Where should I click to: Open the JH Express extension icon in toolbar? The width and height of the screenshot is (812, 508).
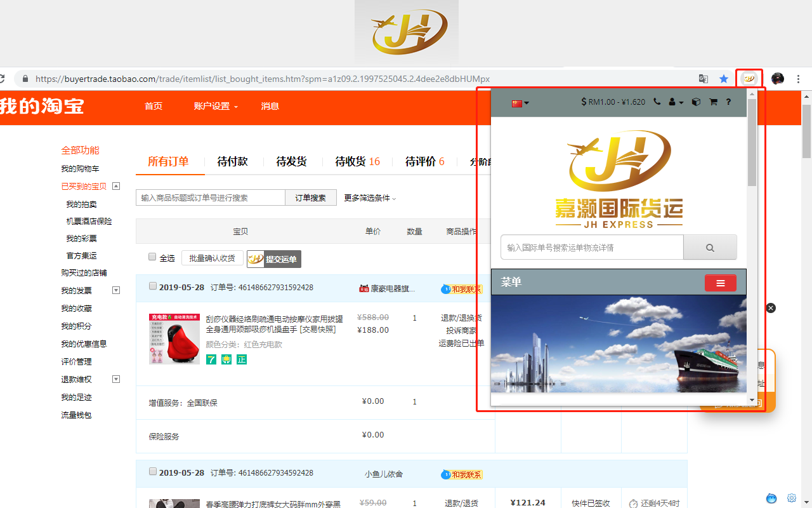tap(749, 79)
